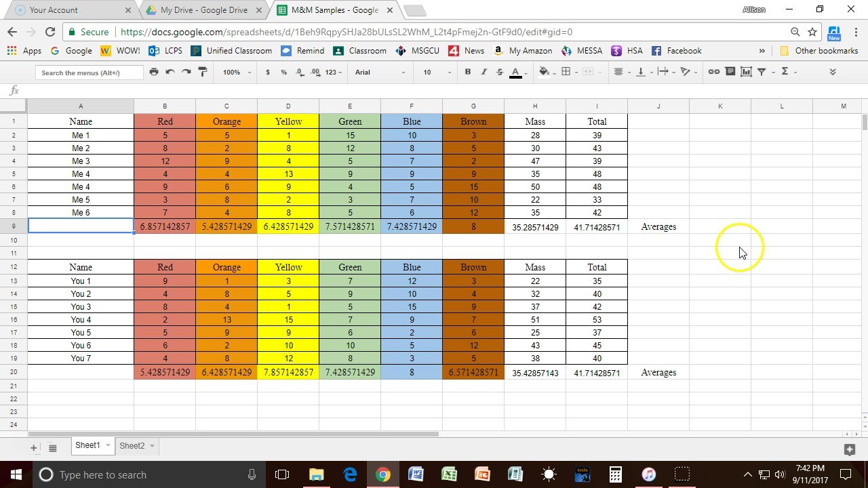Open the Insert link tool
The width and height of the screenshot is (868, 488).
tap(713, 72)
